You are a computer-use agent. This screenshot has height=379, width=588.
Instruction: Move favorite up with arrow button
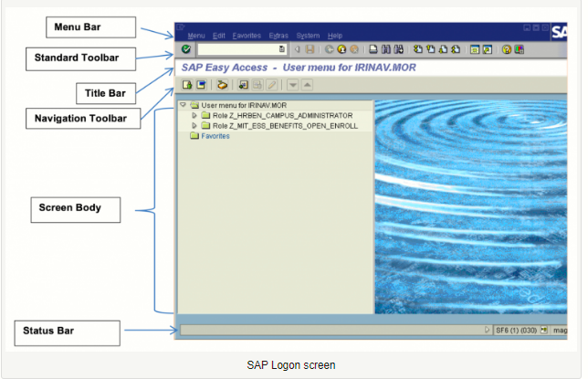[307, 85]
